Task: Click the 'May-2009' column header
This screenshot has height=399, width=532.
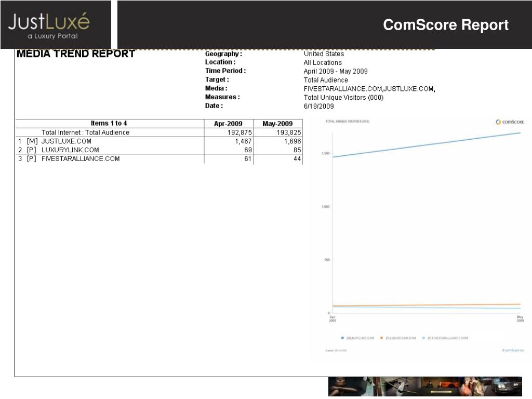Action: 277,124
